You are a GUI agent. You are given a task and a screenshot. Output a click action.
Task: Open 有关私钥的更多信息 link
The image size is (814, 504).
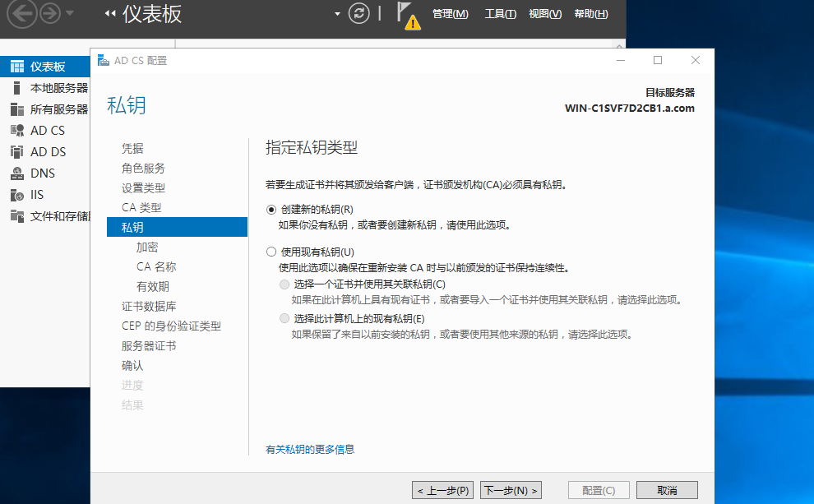pos(310,450)
